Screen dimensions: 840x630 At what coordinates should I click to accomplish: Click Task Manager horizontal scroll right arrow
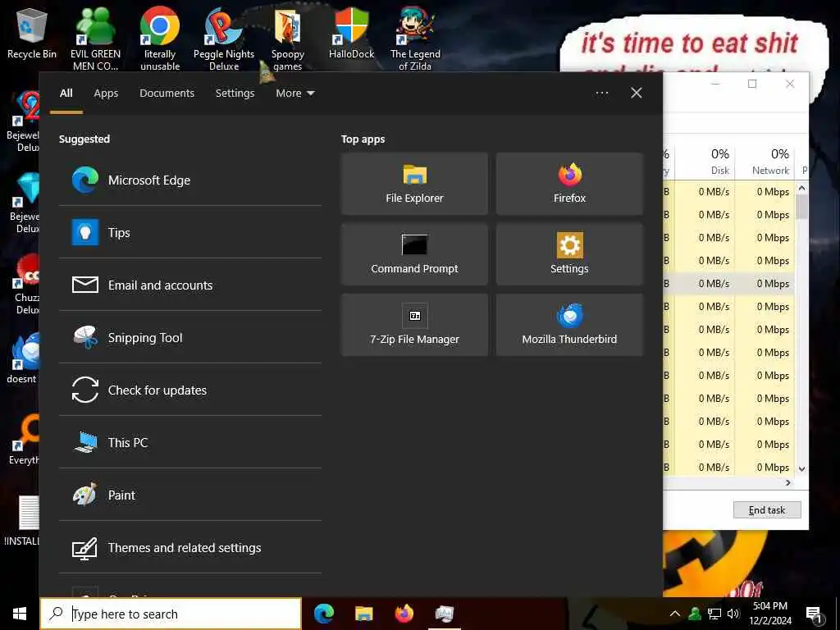(x=788, y=482)
